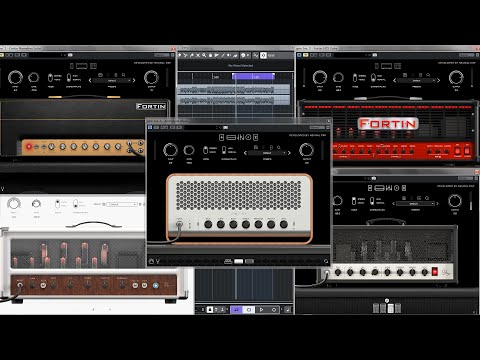
Task: Open amp section icon in black Fortin amp window
Action: coord(82,66)
